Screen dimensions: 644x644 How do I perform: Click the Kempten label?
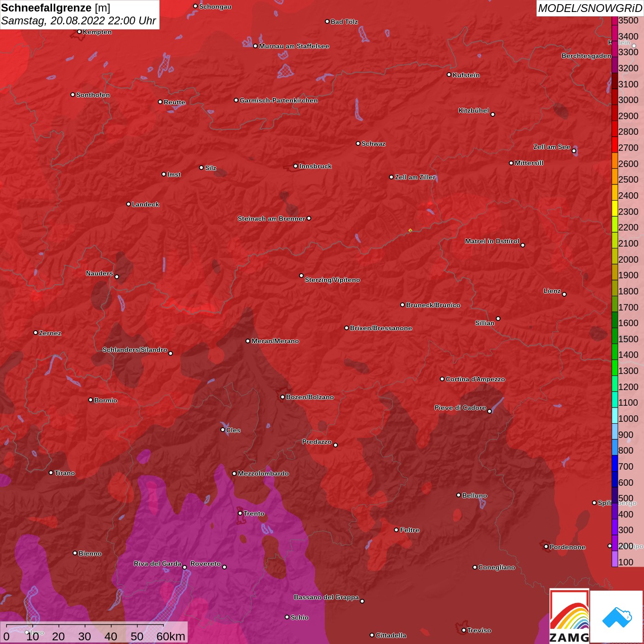click(x=97, y=32)
